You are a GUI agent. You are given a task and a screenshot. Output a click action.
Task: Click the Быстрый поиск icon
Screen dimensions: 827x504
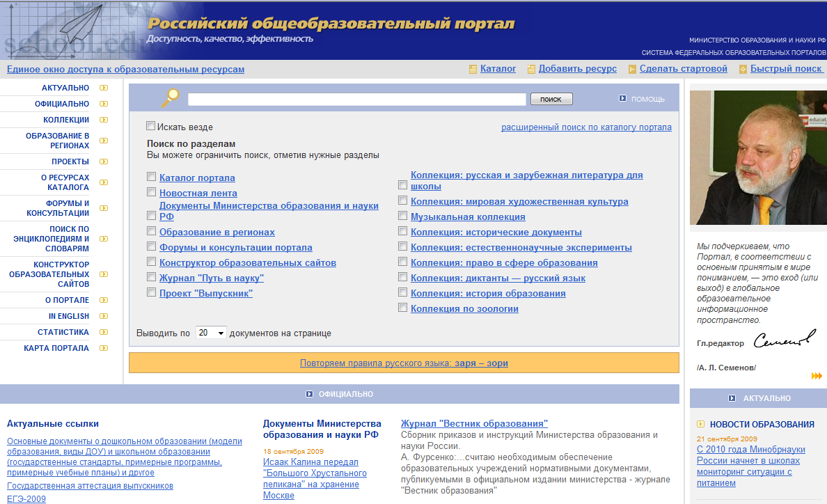[x=743, y=69]
